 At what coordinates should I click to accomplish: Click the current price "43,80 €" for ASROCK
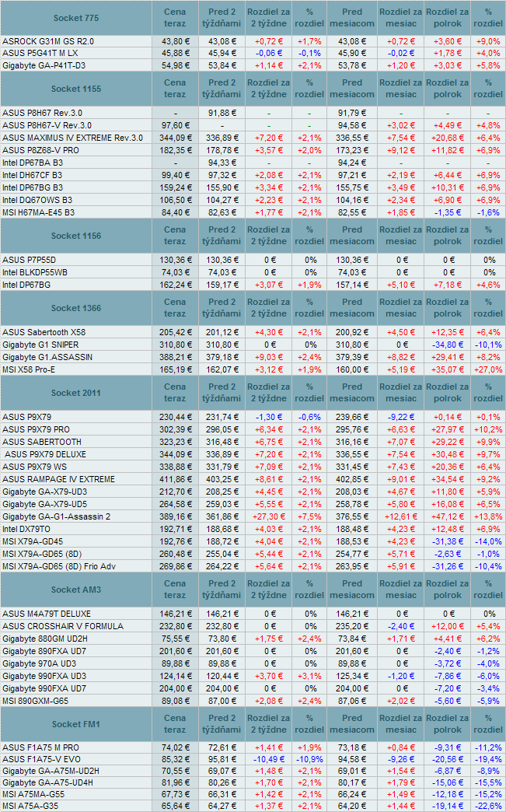175,41
